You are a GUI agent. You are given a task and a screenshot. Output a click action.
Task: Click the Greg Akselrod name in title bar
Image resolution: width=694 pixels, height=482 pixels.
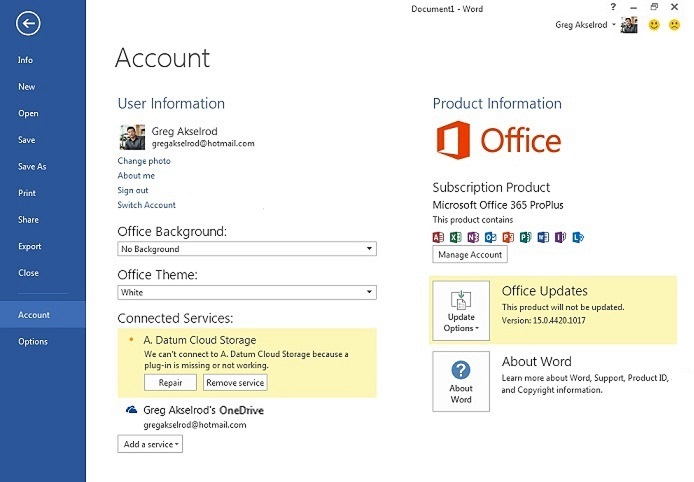click(581, 25)
